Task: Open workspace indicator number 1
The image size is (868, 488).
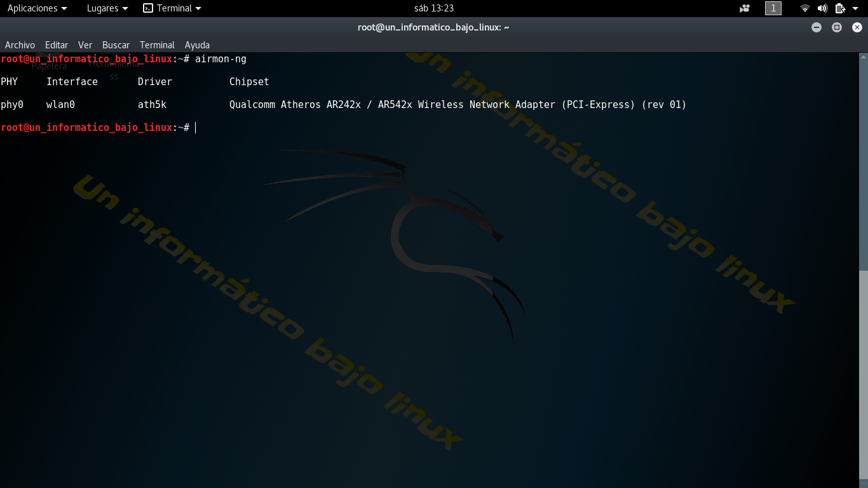Action: coord(773,8)
